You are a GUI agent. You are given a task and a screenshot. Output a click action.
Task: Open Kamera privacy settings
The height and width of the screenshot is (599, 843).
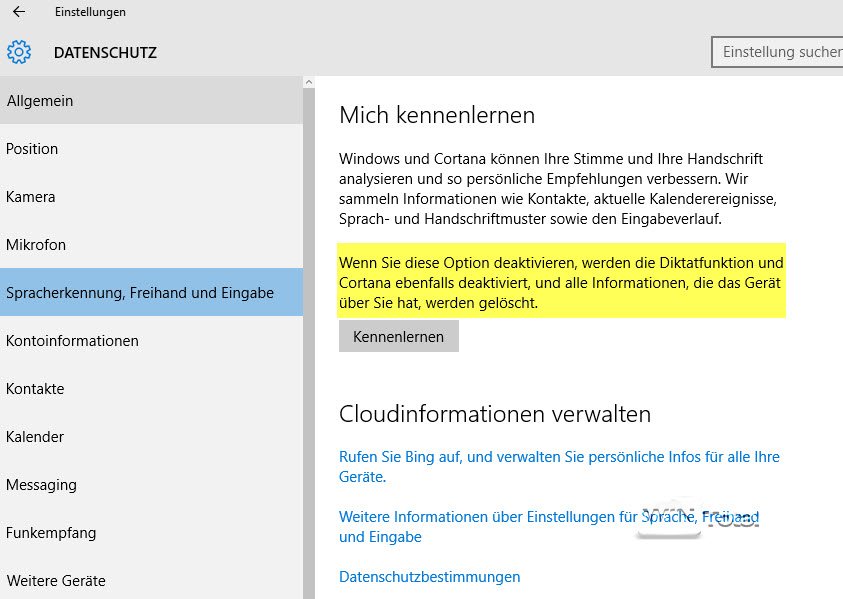150,197
